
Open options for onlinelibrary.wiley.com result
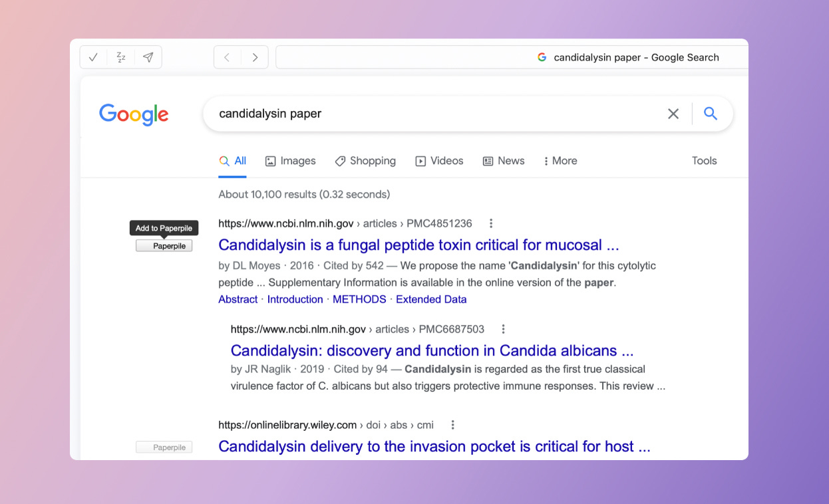click(x=452, y=425)
